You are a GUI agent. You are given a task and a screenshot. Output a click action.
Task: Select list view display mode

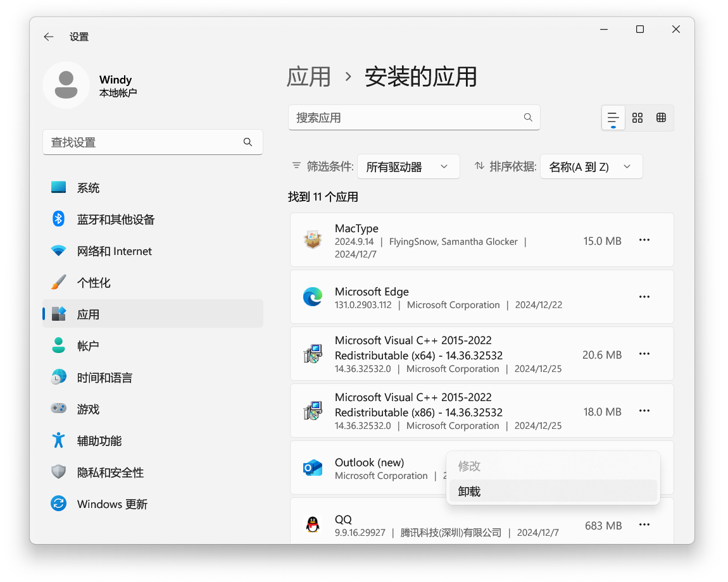[x=613, y=118]
